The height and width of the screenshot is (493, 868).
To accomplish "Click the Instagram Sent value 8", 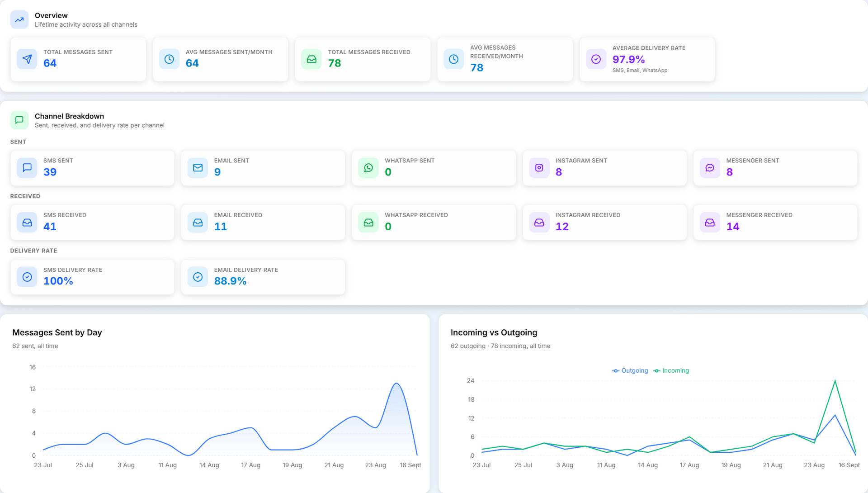I will (x=559, y=172).
